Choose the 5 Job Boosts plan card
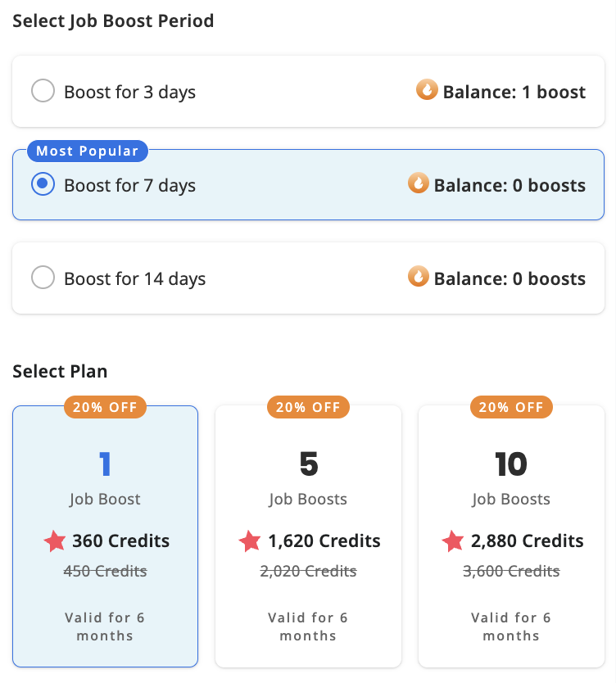Screen dimensions: 616x683 (308, 536)
